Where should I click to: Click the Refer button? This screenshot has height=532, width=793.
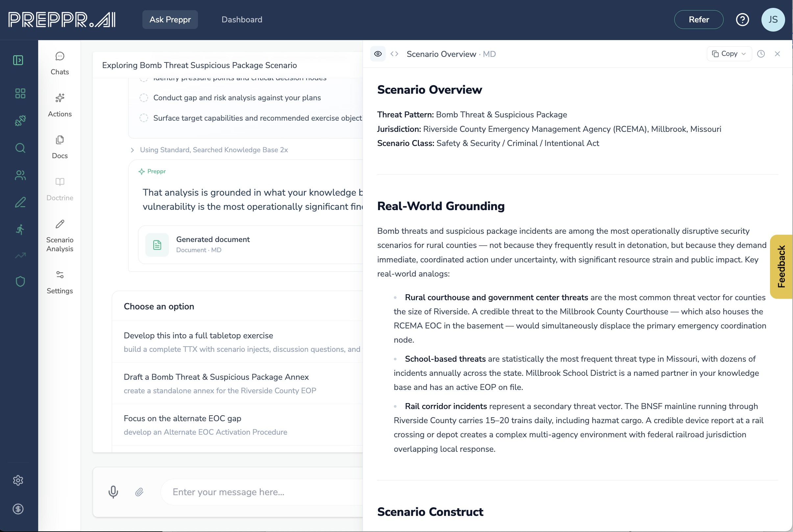pyautogui.click(x=698, y=20)
